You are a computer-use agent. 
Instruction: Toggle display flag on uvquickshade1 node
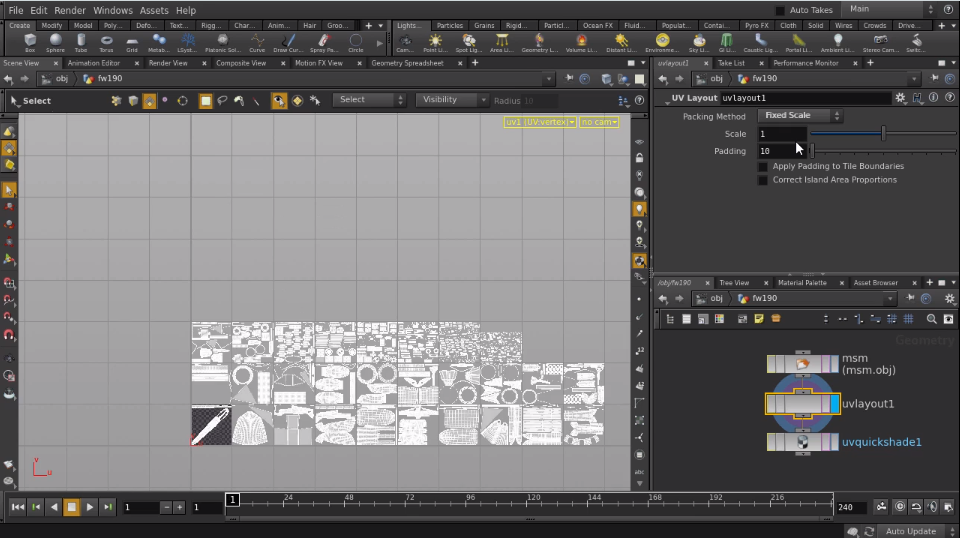point(834,442)
